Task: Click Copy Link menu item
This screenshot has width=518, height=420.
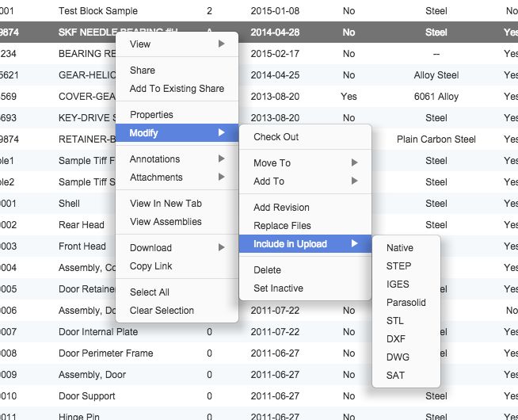Action: point(151,266)
